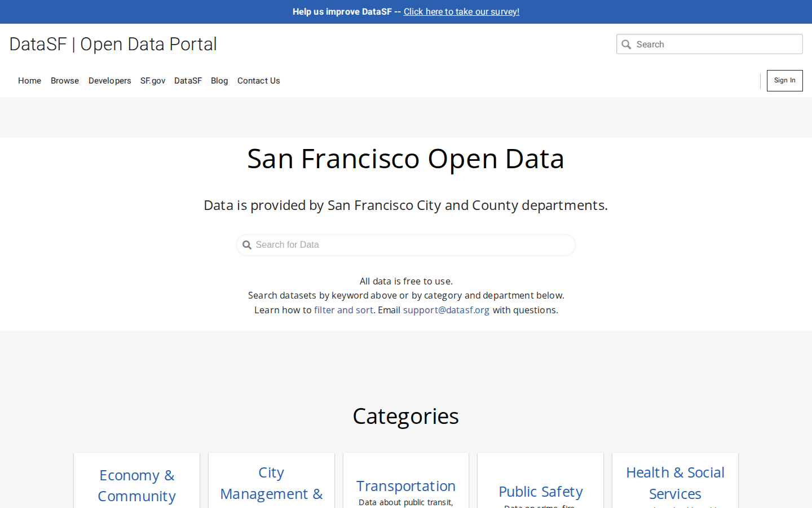Screen dimensions: 812x508
Task: Open the Transportation category
Action: 406,486
